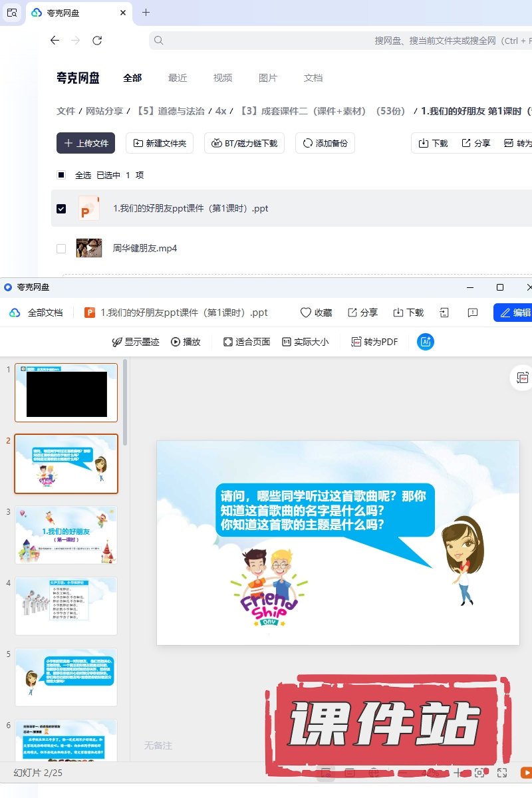Select slide 3 thumbnail in the panel

click(66, 535)
